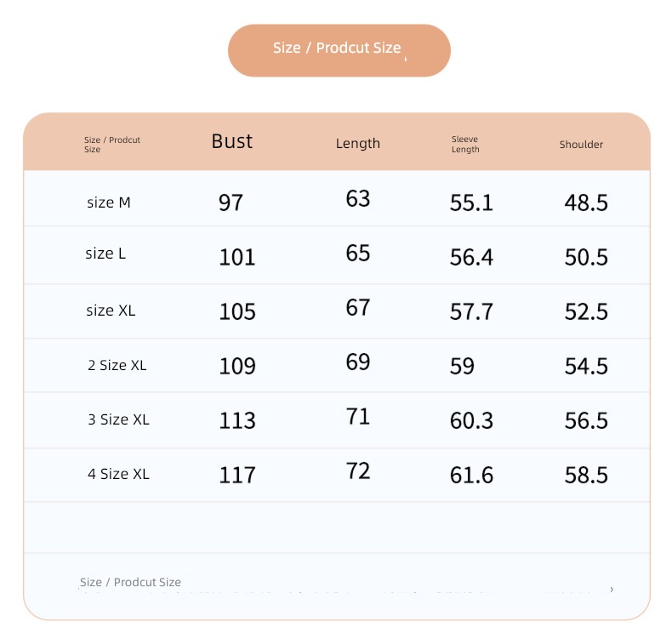The width and height of the screenshot is (672, 633).
Task: Click the Size / Prodcut Size footer text
Action: click(x=130, y=582)
